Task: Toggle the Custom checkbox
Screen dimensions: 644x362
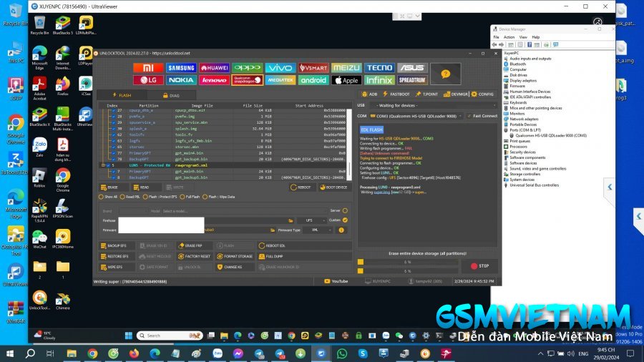Action: 345,220
